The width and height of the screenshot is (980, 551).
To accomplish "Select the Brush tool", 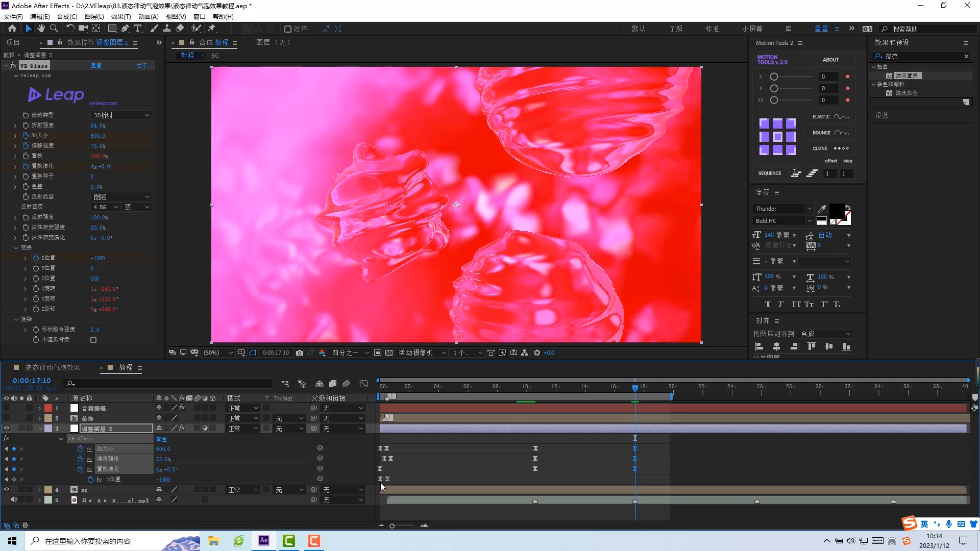I will point(154,29).
